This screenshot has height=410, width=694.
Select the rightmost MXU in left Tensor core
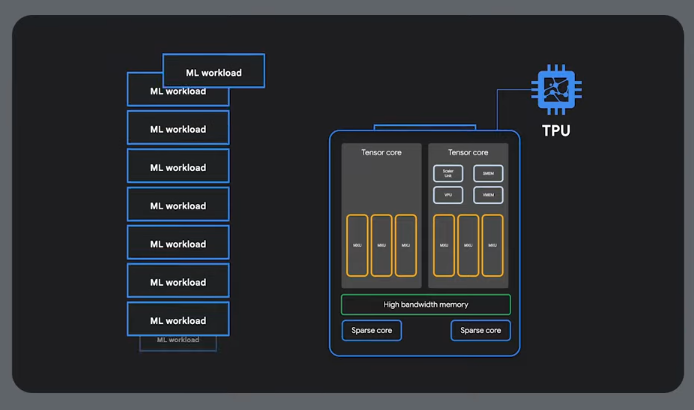405,245
